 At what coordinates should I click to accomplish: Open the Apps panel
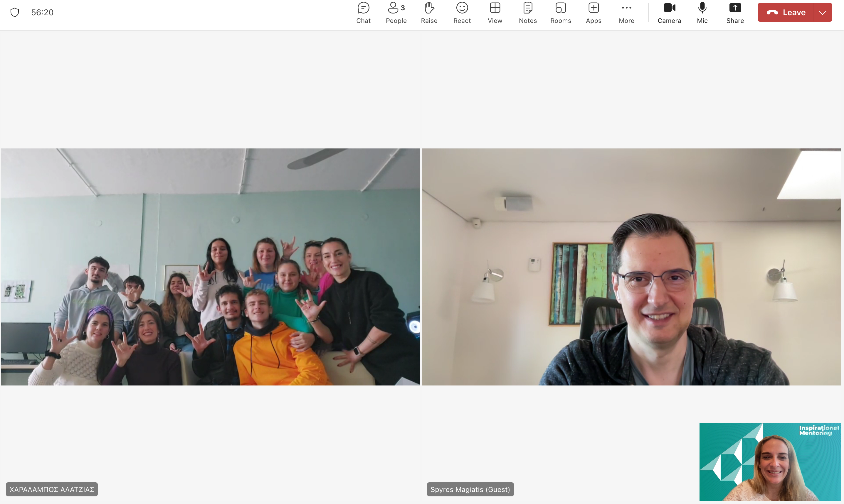(594, 13)
